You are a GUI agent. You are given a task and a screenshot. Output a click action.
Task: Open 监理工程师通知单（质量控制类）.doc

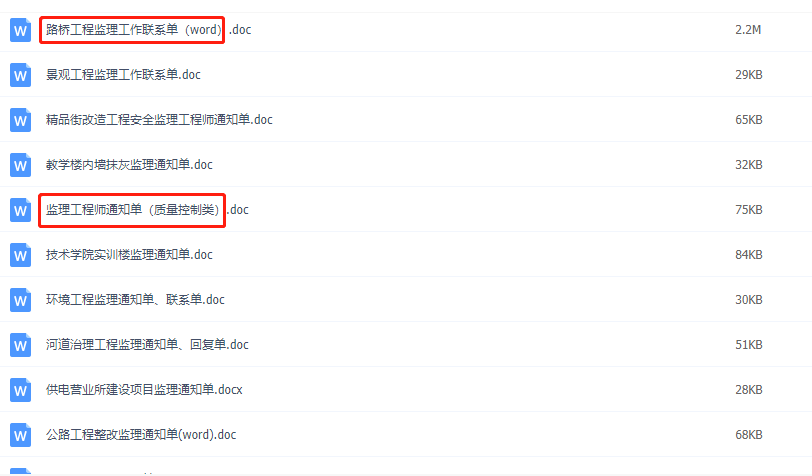tap(147, 210)
